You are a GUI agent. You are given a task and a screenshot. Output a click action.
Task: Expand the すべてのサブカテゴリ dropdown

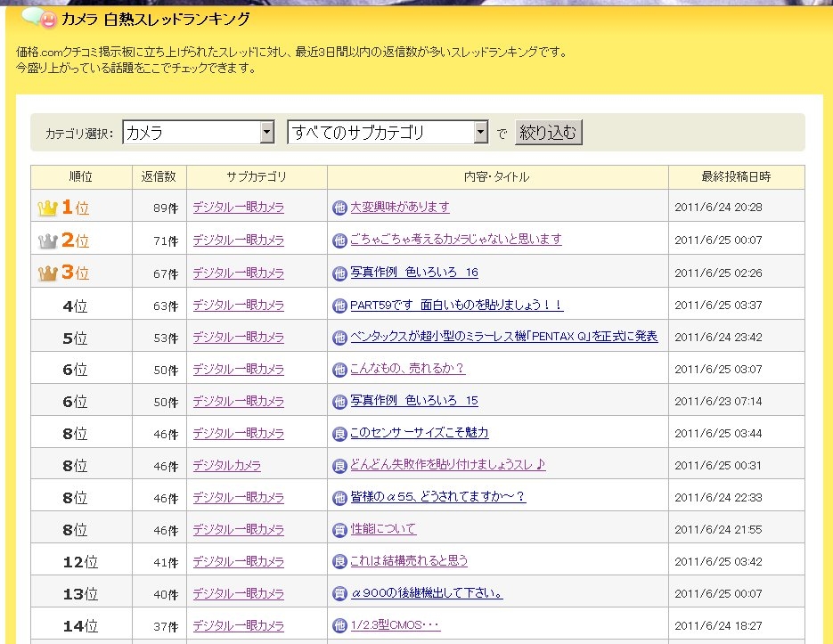tap(481, 133)
